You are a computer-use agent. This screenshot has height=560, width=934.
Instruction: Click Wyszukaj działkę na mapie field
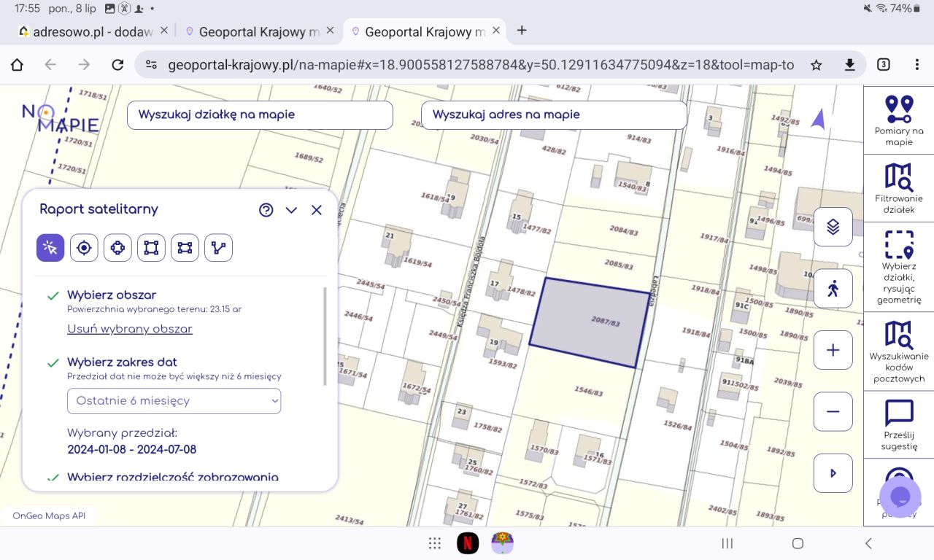[x=260, y=114]
